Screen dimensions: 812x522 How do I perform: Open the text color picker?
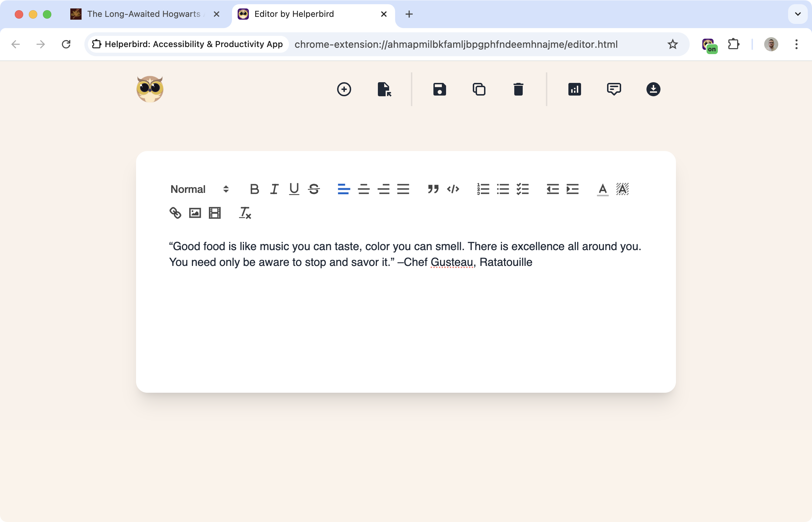click(x=602, y=189)
